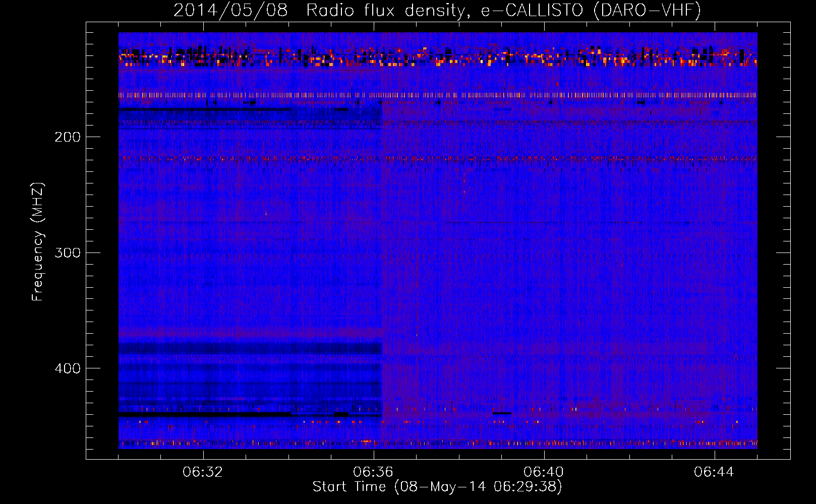Click the 'Start Time (08-May-14 06:29:38)' label
Screen dimensions: 816x504
point(437,487)
